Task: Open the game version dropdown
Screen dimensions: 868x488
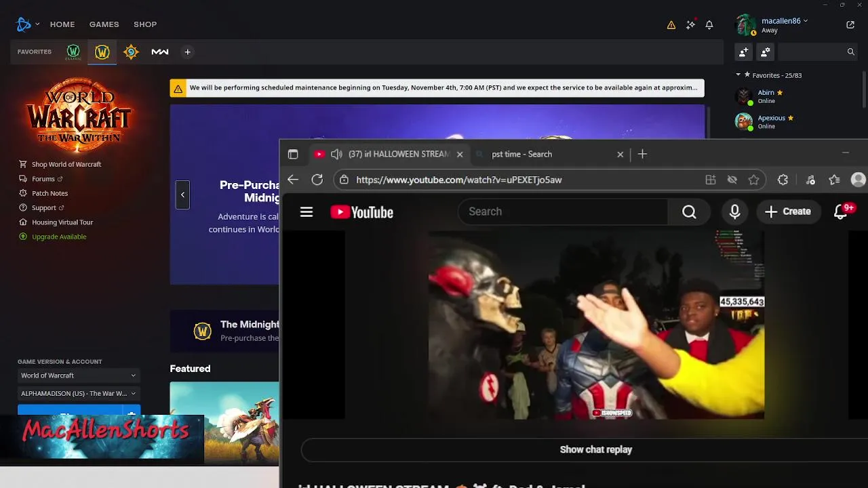Action: [79, 375]
